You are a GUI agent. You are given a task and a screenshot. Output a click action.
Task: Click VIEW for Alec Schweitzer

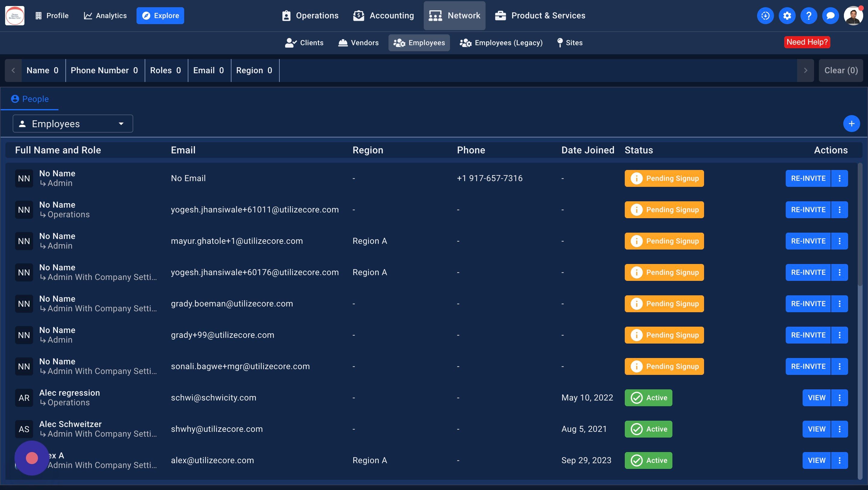click(x=816, y=429)
